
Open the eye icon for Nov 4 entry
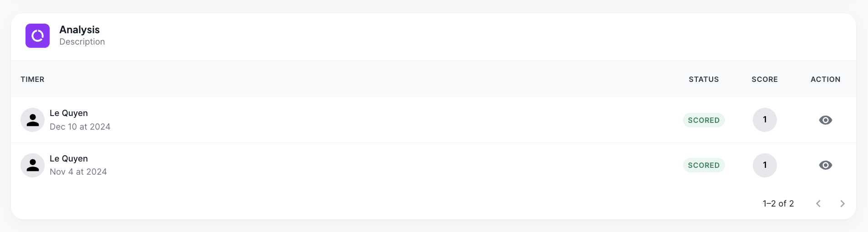825,165
